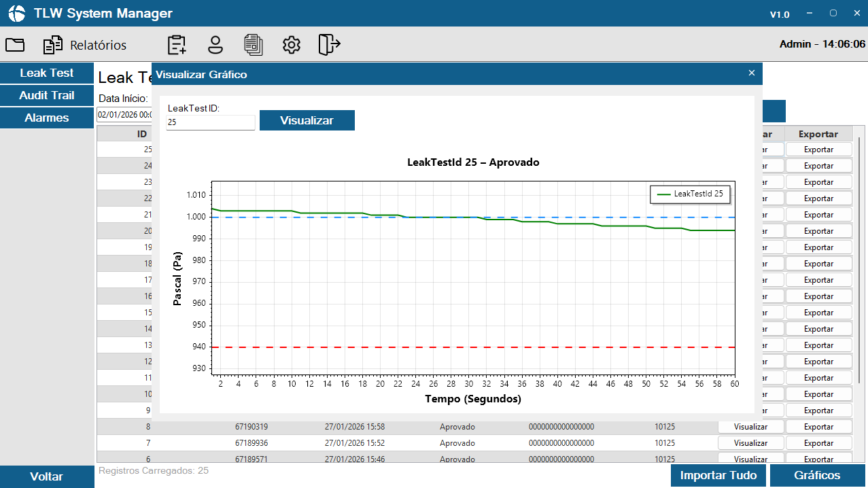The width and height of the screenshot is (868, 488).
Task: Select Leak Test in the sidebar
Action: click(47, 73)
